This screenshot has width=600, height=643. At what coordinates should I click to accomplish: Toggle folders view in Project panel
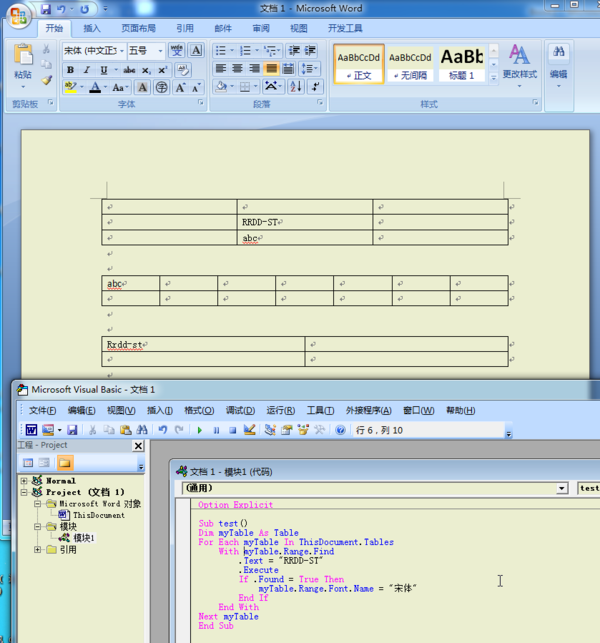(64, 463)
